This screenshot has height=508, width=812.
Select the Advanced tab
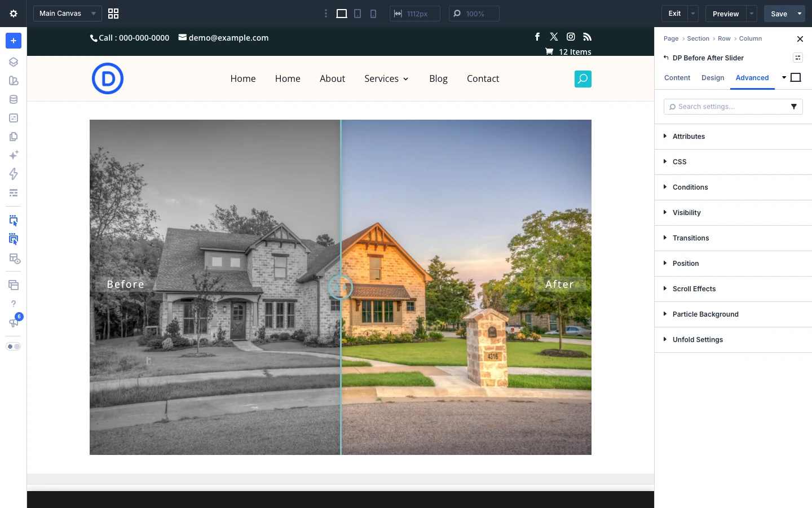[752, 78]
